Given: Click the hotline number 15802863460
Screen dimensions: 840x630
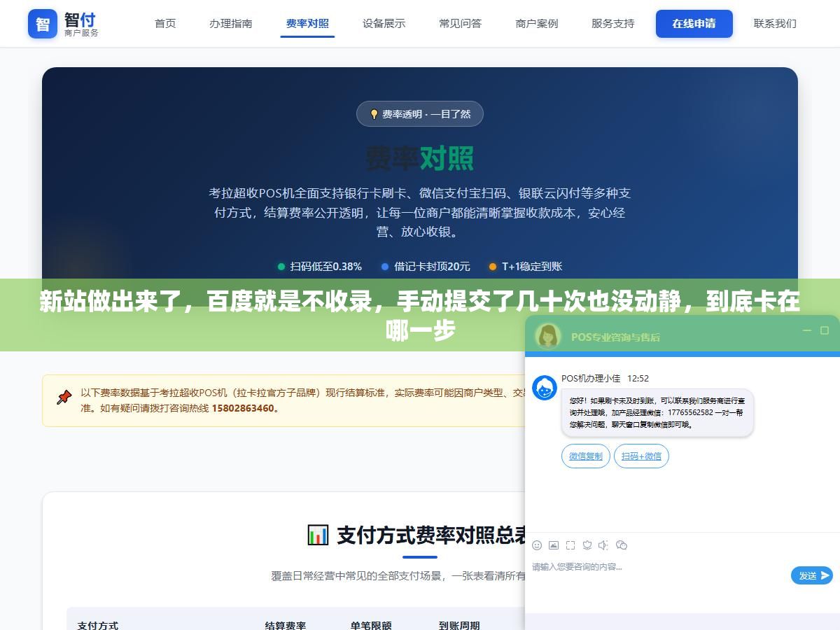Looking at the screenshot, I should 243,408.
